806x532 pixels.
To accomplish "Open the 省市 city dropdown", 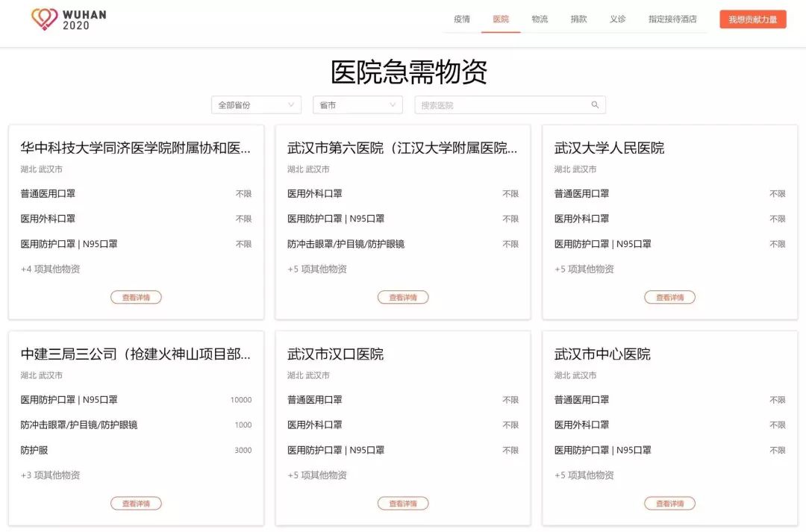I will pos(357,104).
